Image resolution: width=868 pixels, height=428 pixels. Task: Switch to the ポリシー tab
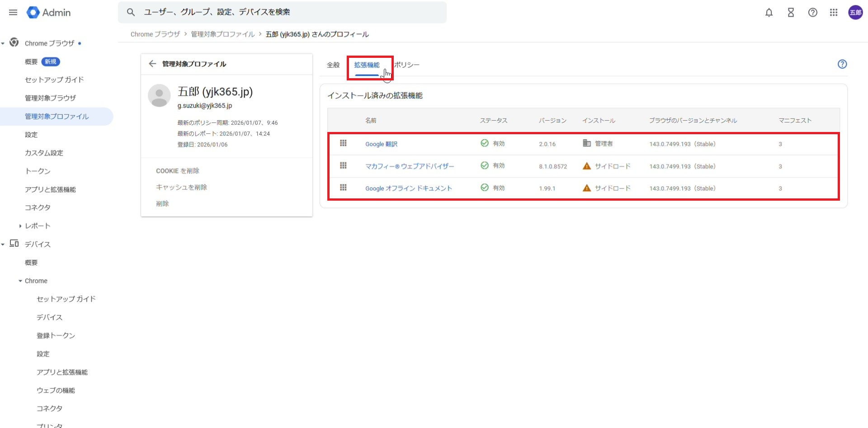click(407, 65)
